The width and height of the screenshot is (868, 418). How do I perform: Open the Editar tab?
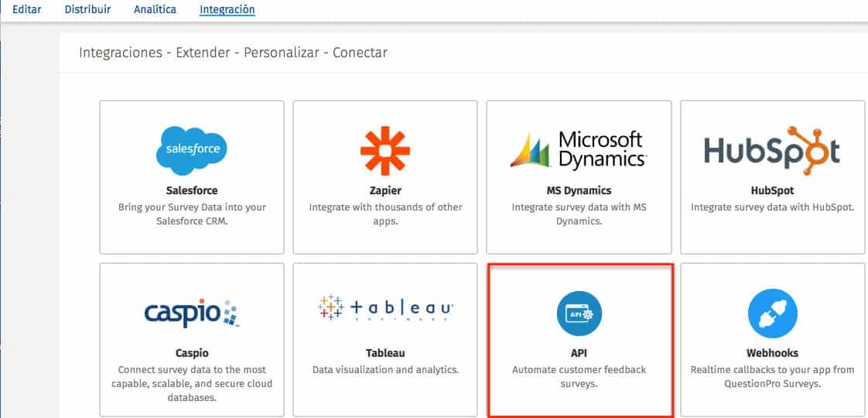click(x=26, y=9)
